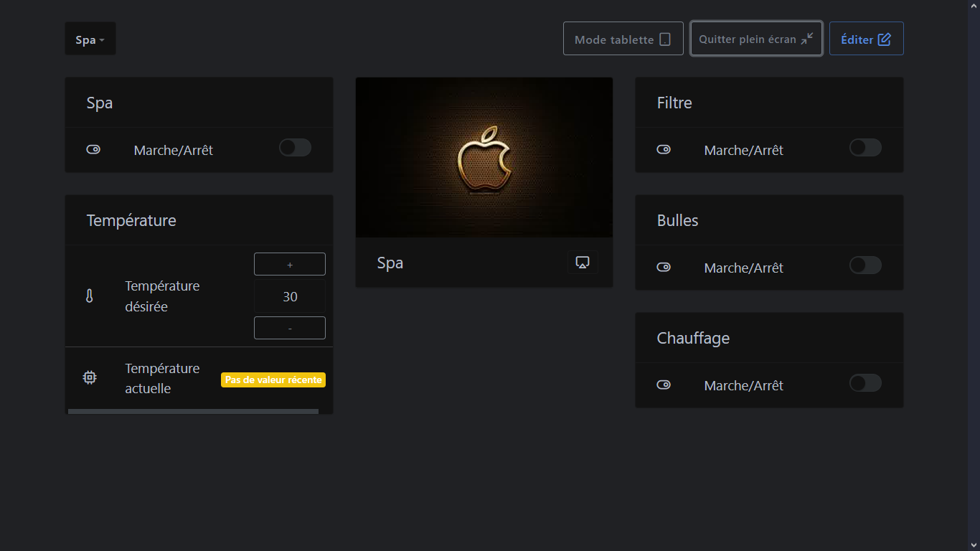Increase desired temperature with plus button
The image size is (980, 551).
[x=290, y=264]
